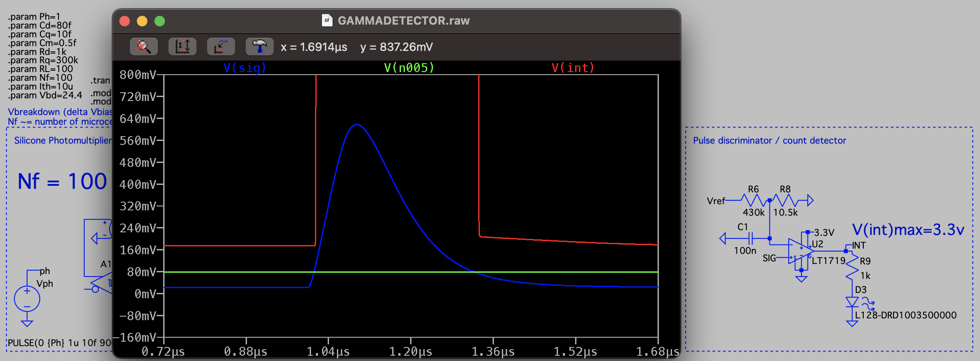This screenshot has height=361, width=980.
Task: Click the V(int)max=3.3v annotation
Action: click(908, 229)
